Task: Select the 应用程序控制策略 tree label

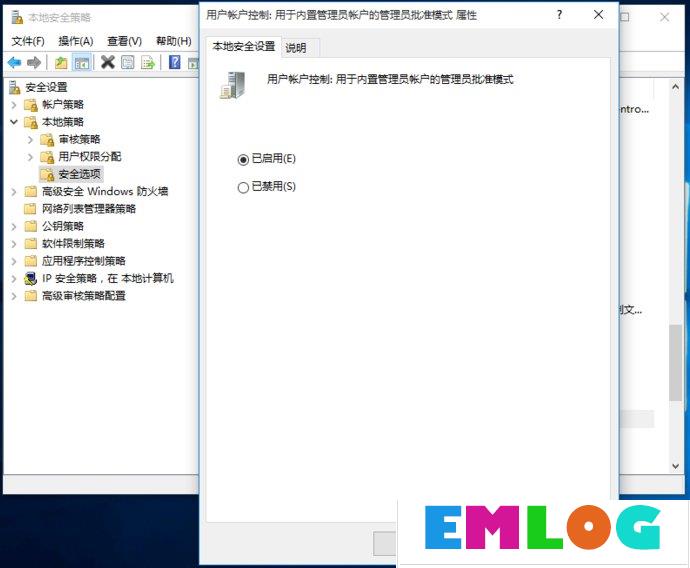Action: [84, 261]
